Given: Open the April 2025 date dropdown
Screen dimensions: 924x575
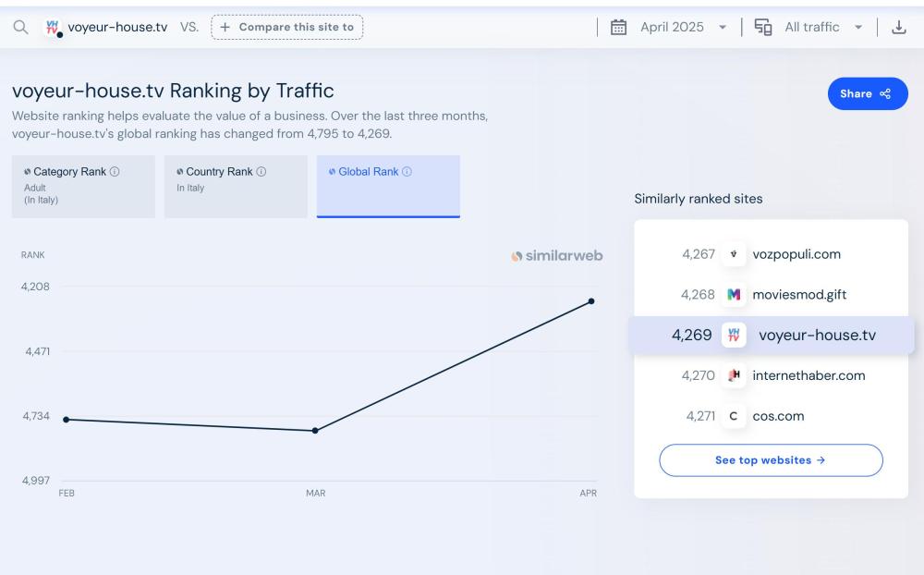Looking at the screenshot, I should click(683, 27).
